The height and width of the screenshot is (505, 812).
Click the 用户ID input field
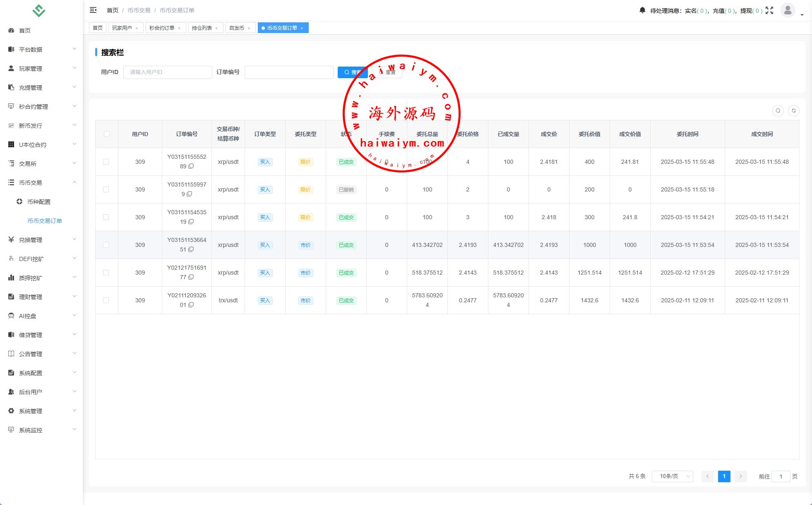[168, 72]
